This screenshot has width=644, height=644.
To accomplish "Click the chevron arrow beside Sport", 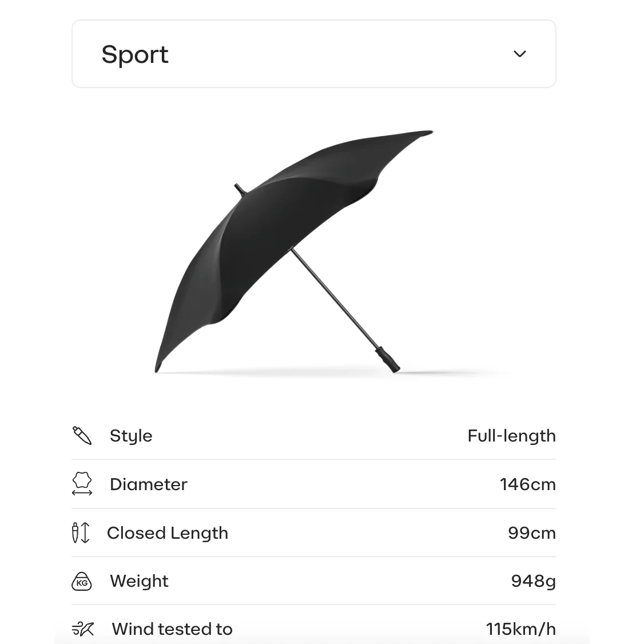I will tap(519, 54).
